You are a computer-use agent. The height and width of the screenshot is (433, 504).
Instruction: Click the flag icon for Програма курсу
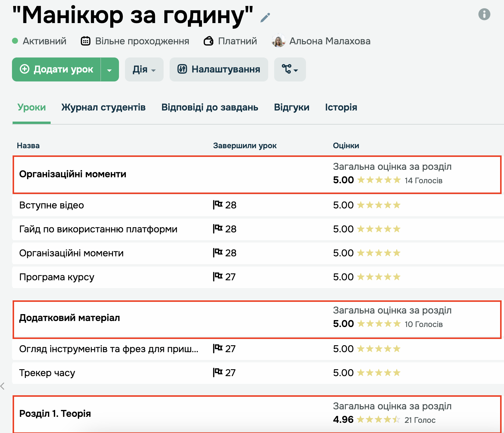pyautogui.click(x=218, y=277)
